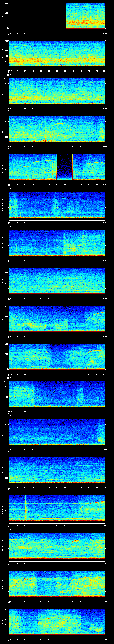Image resolution: width=114 pixels, height=644 pixels.
Task: Select the spectrogram panel starting at 15:12:00
Action: [x=57, y=129]
